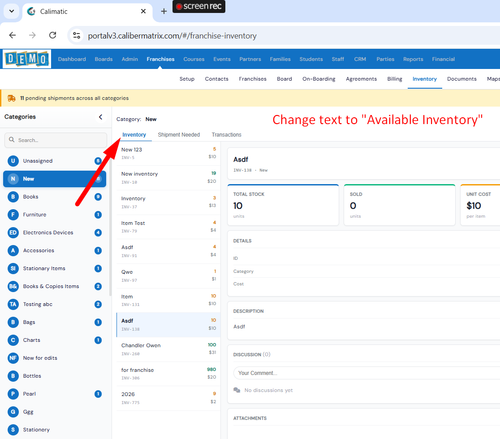Open the Chandler Owen inventory item
The image size is (500, 439).
(x=168, y=349)
